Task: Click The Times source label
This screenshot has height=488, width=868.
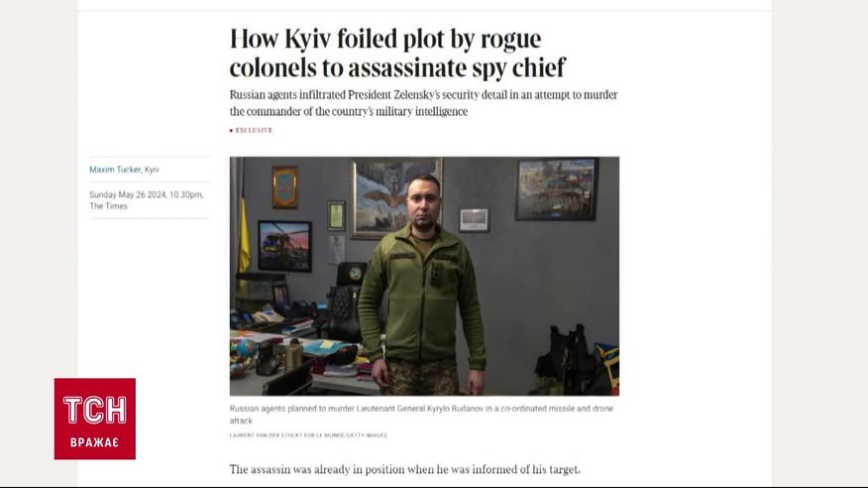Action: click(109, 206)
